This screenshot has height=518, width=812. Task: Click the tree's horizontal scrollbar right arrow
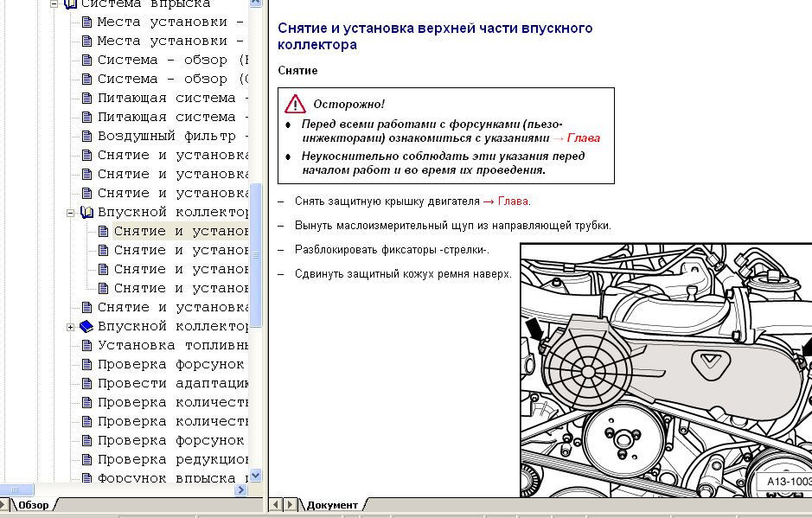[240, 489]
